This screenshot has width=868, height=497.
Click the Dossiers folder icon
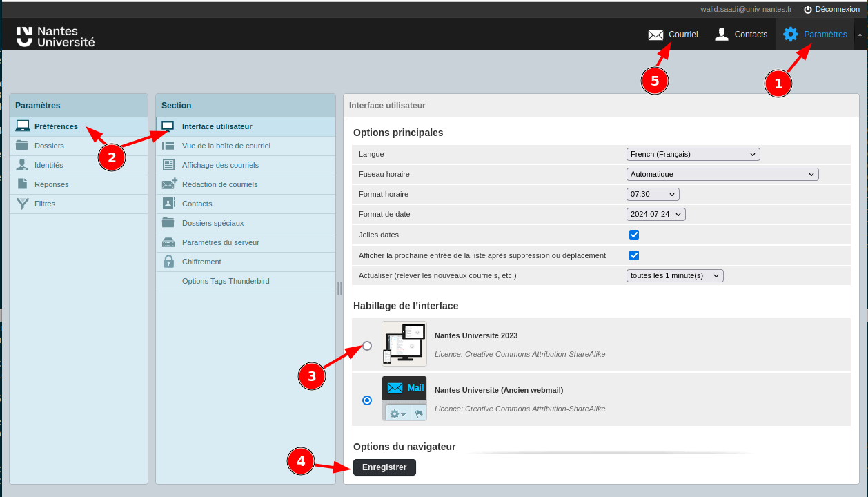tap(22, 146)
